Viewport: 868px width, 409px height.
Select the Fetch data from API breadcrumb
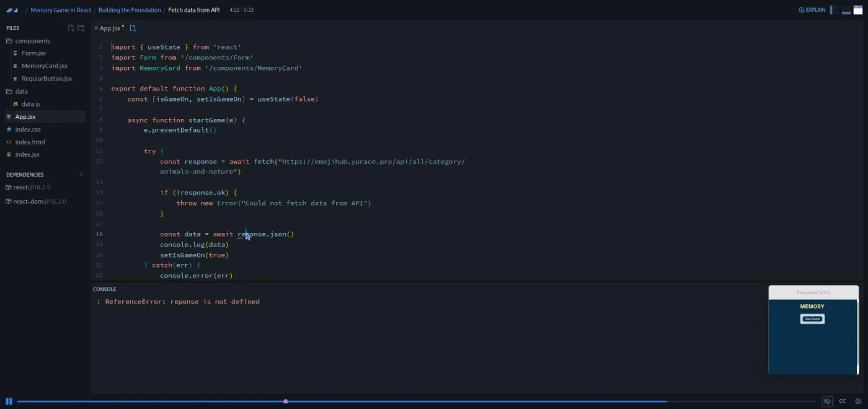(x=194, y=10)
